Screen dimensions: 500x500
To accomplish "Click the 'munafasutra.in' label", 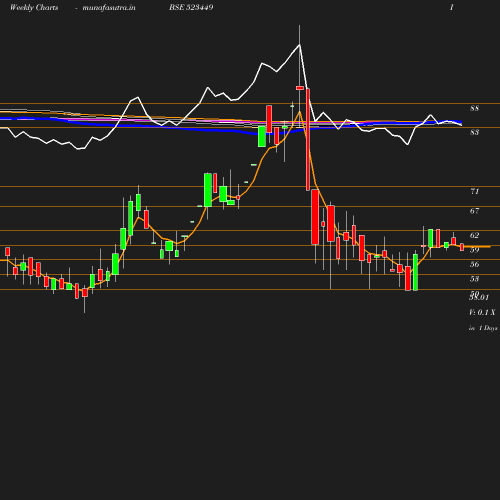I will 109,7.
